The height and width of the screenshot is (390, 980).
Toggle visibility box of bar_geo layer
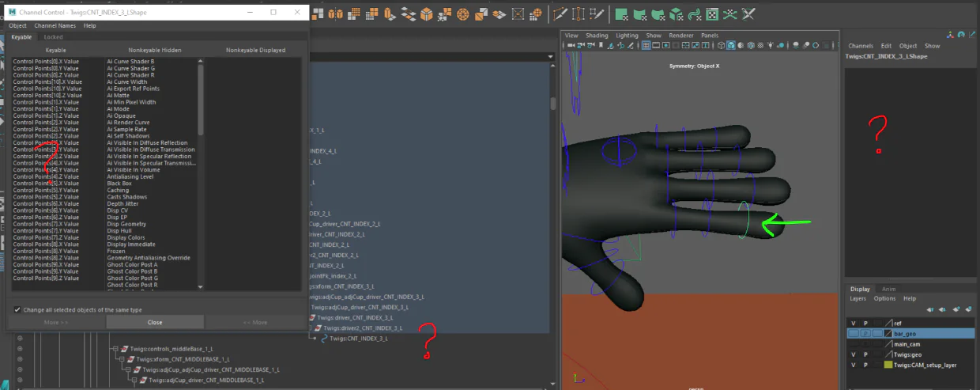(854, 333)
